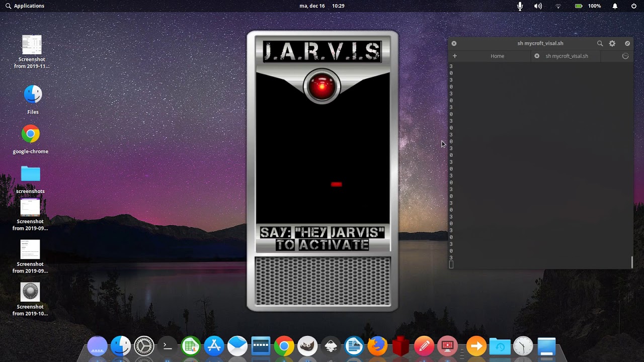The image size is (644, 362).
Task: Select the Files desktop icon
Action: click(33, 100)
